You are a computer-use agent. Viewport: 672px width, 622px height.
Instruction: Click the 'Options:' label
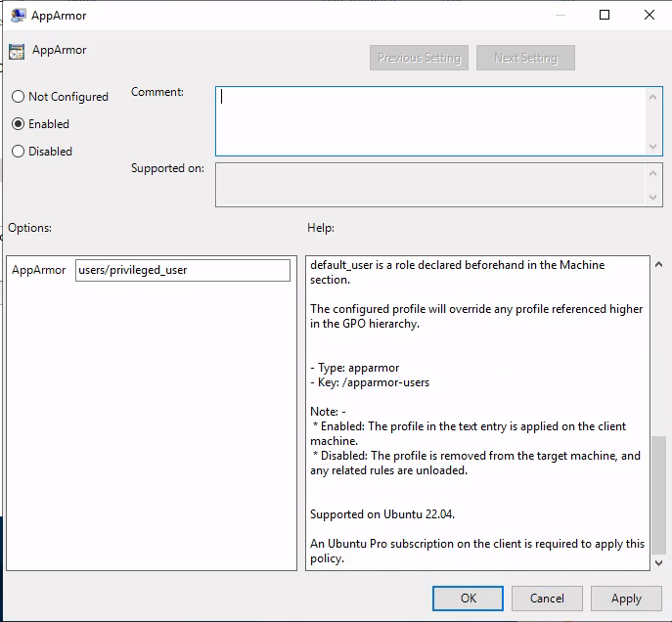tap(29, 228)
